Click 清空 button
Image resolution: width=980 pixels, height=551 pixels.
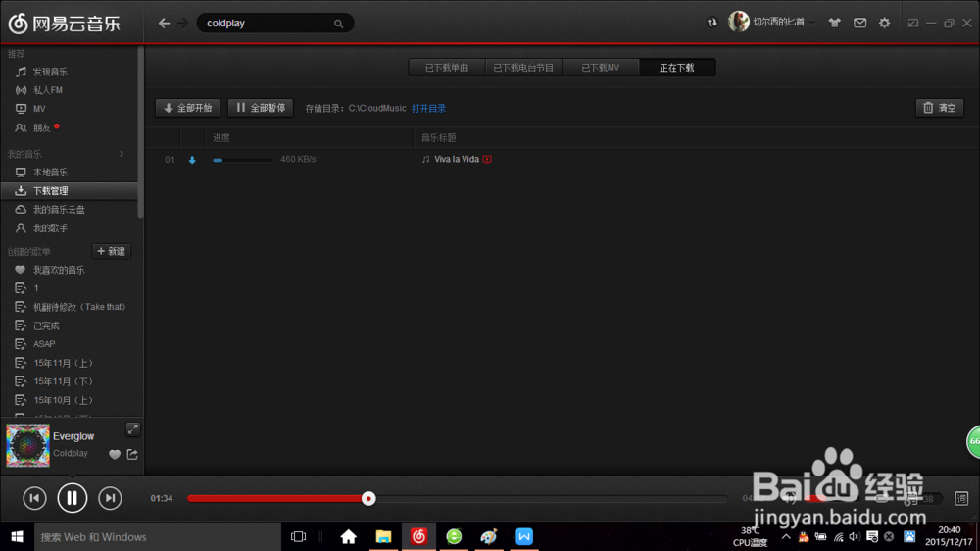(x=940, y=108)
